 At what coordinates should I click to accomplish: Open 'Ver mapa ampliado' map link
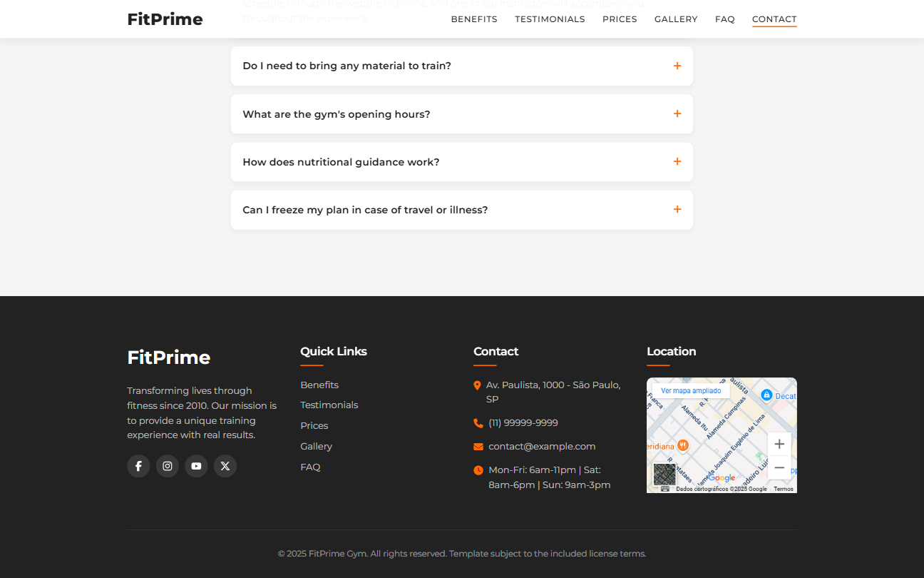691,391
